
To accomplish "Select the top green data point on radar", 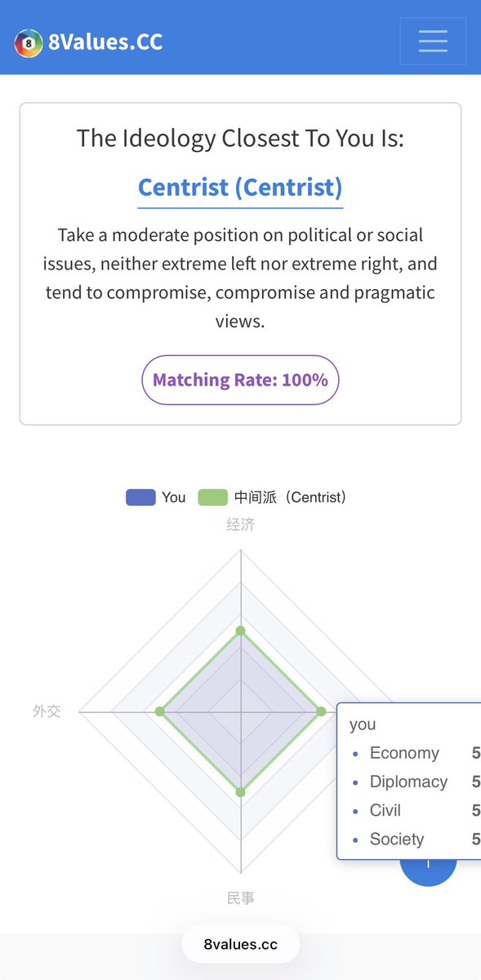I will click(240, 630).
